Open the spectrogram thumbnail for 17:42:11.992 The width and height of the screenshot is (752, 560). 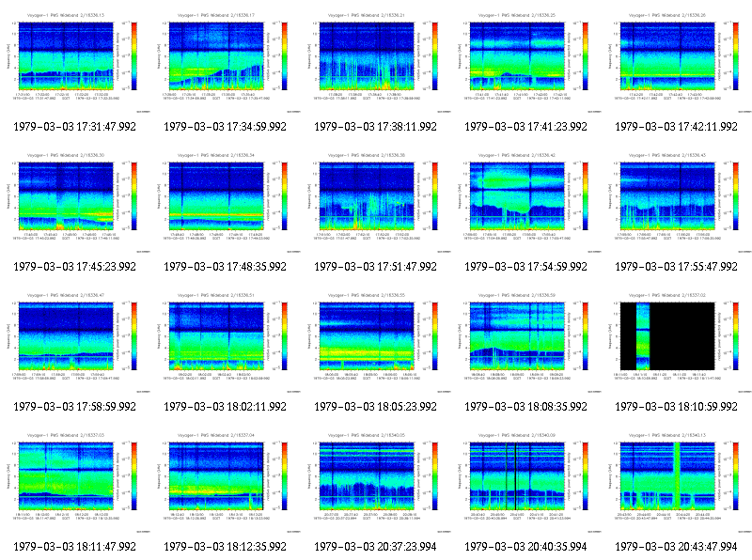point(677,62)
